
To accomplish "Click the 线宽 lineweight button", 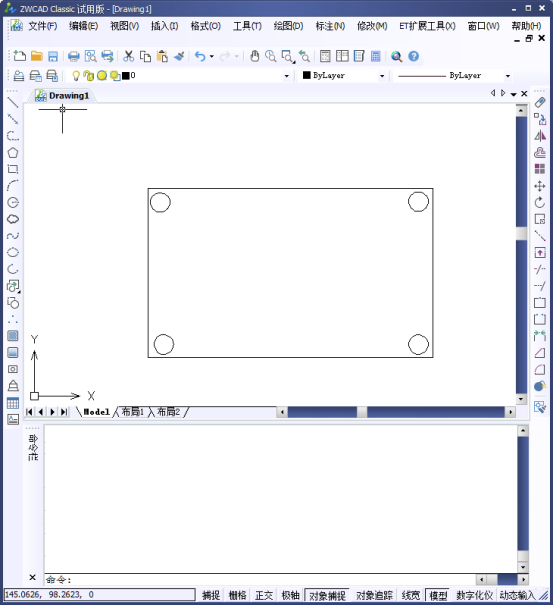I will pos(410,595).
